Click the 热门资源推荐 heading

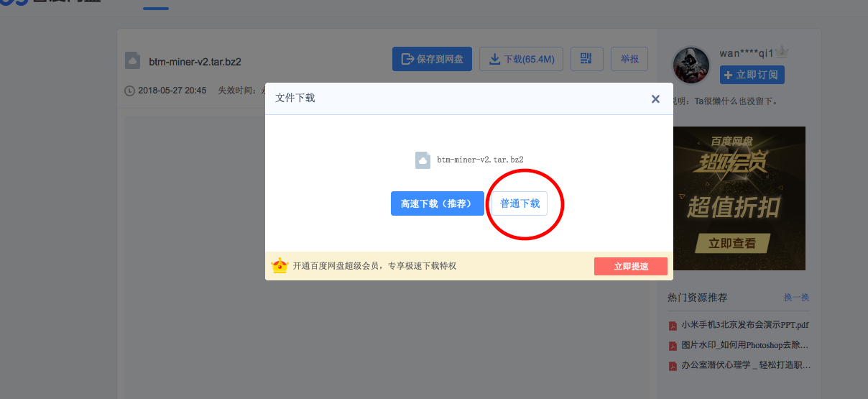697,298
